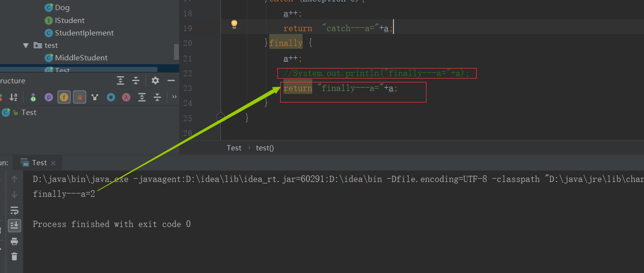
Task: Place cursor in return "catch---a=" statement
Action: (x=338, y=28)
